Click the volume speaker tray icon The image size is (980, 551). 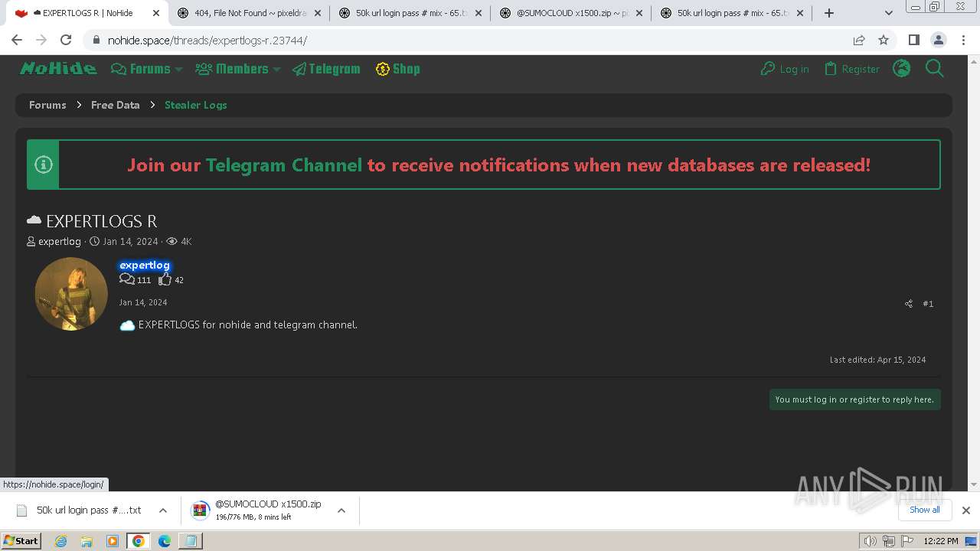(x=870, y=541)
